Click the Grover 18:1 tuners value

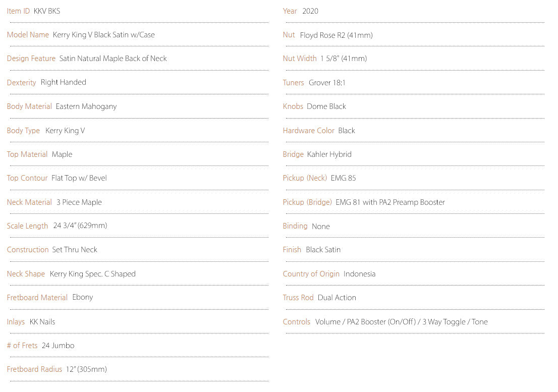pyautogui.click(x=327, y=83)
